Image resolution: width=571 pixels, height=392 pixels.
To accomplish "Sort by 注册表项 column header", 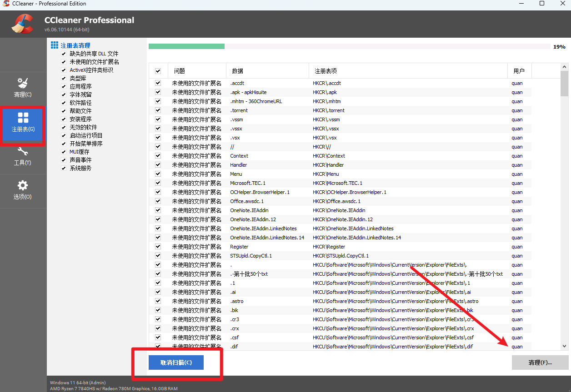I will pos(408,71).
